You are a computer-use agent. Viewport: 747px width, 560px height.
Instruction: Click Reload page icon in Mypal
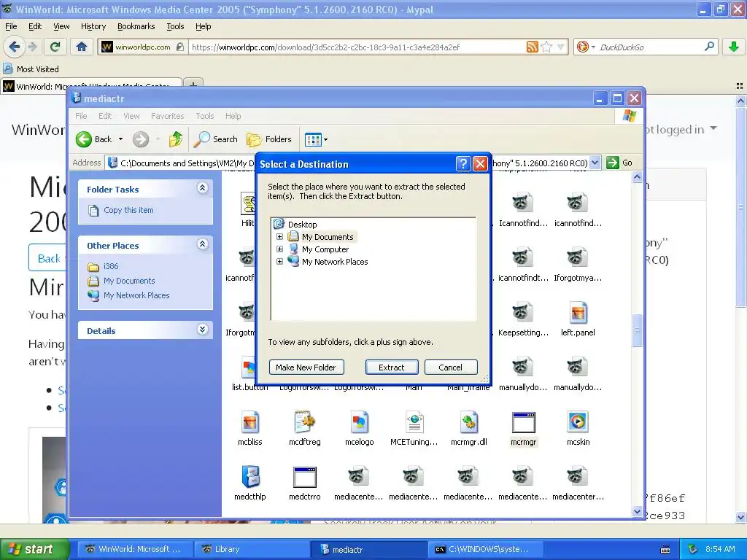[x=55, y=47]
